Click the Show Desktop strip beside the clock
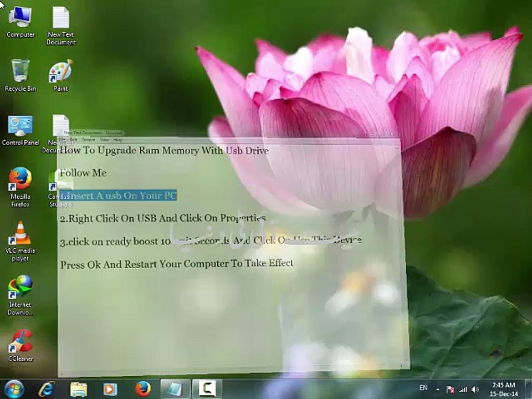 [528, 389]
